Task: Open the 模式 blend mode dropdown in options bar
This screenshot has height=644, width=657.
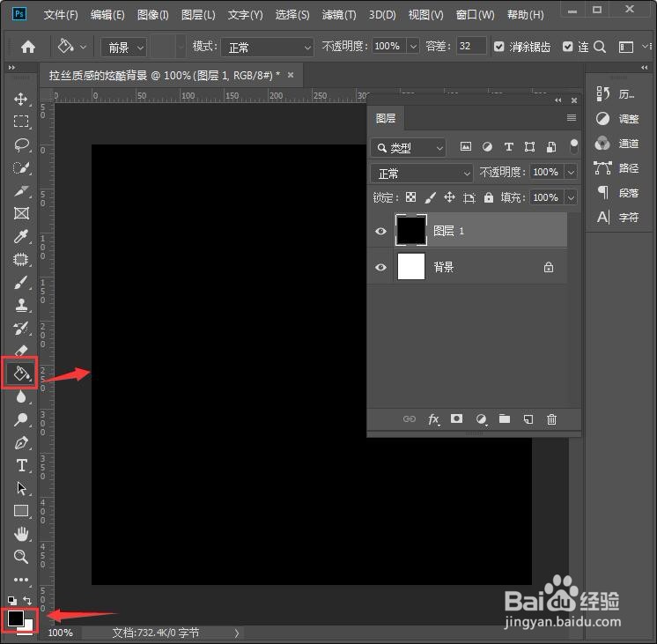Action: click(x=267, y=47)
